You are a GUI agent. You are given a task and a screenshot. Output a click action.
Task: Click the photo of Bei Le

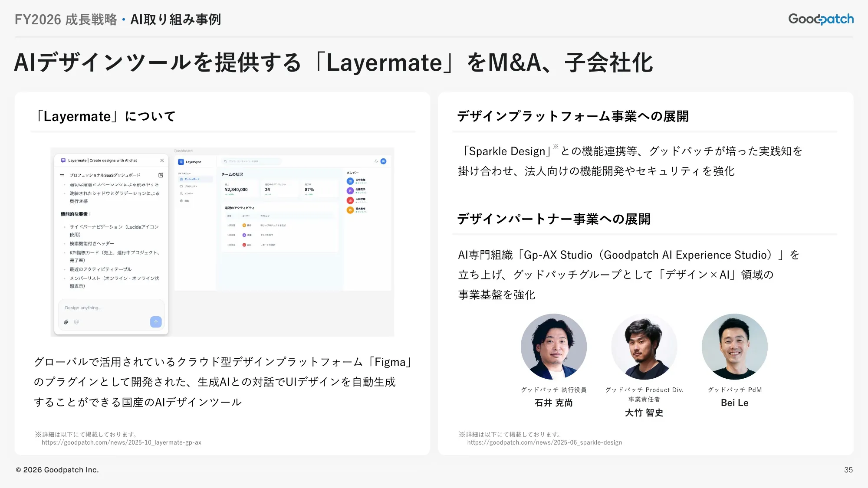click(735, 347)
